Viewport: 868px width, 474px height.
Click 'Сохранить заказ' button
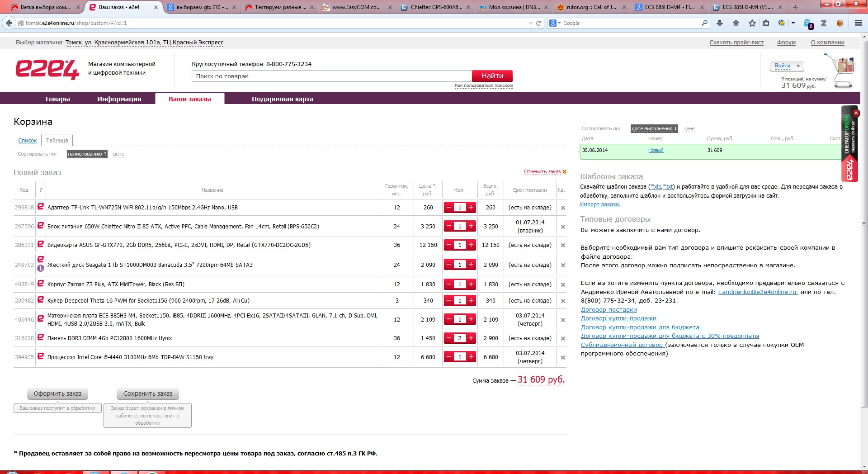pyautogui.click(x=148, y=394)
